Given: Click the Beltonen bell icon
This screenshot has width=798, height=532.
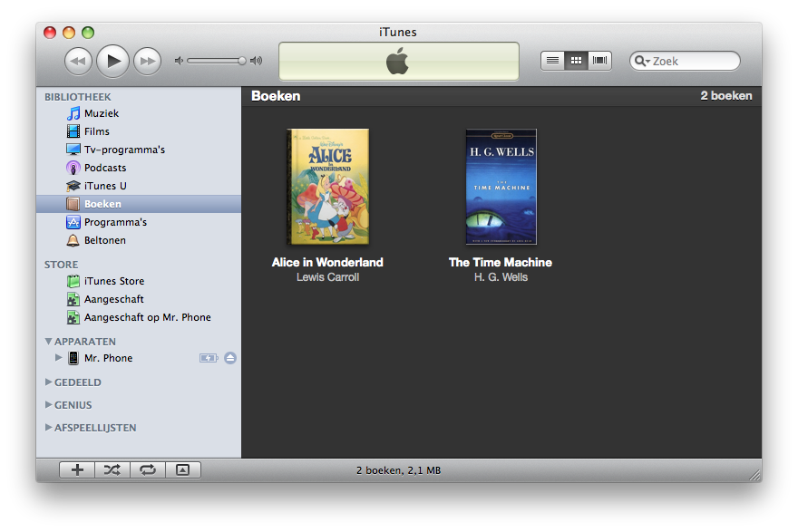Looking at the screenshot, I should 73,240.
